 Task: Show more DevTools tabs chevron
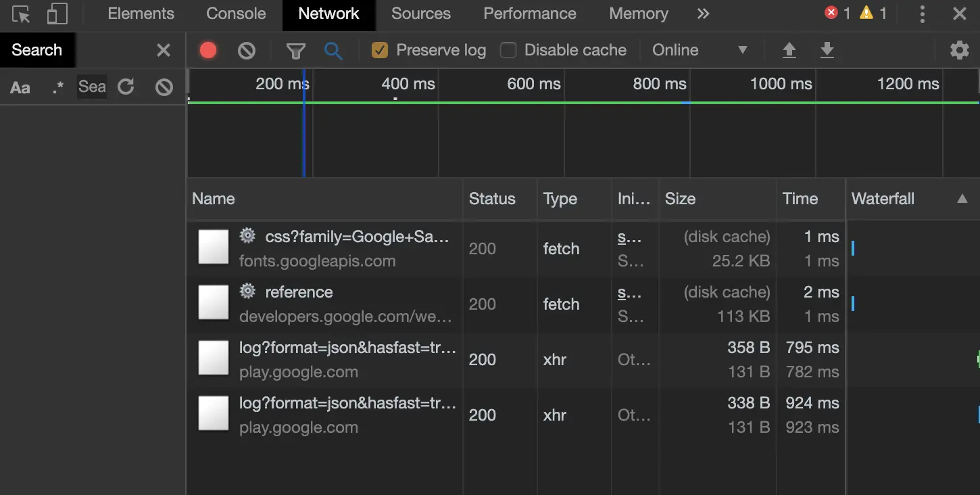click(x=703, y=14)
